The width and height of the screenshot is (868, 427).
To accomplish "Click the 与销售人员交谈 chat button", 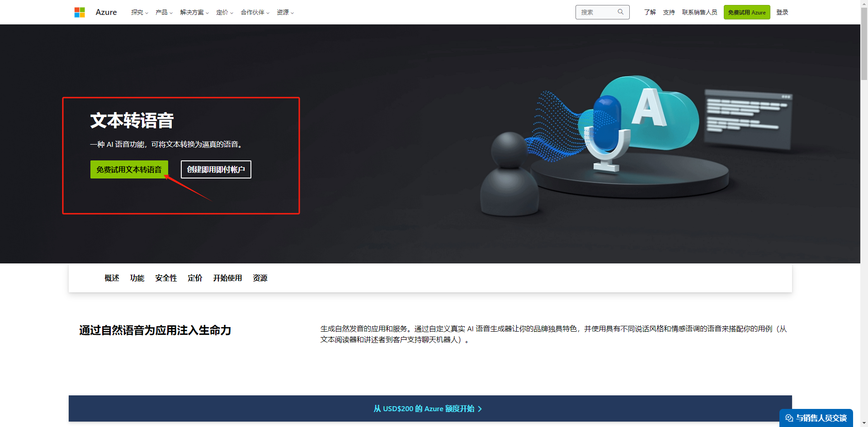I will 816,418.
